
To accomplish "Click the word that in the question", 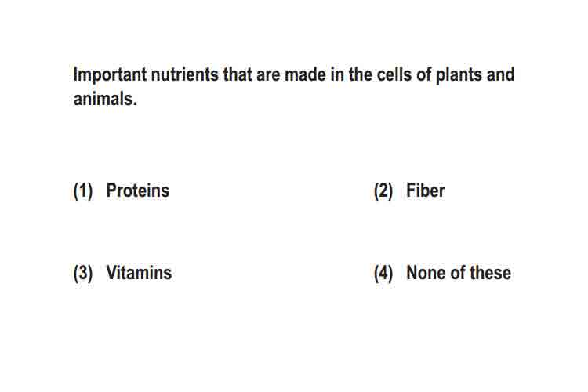I will (238, 74).
